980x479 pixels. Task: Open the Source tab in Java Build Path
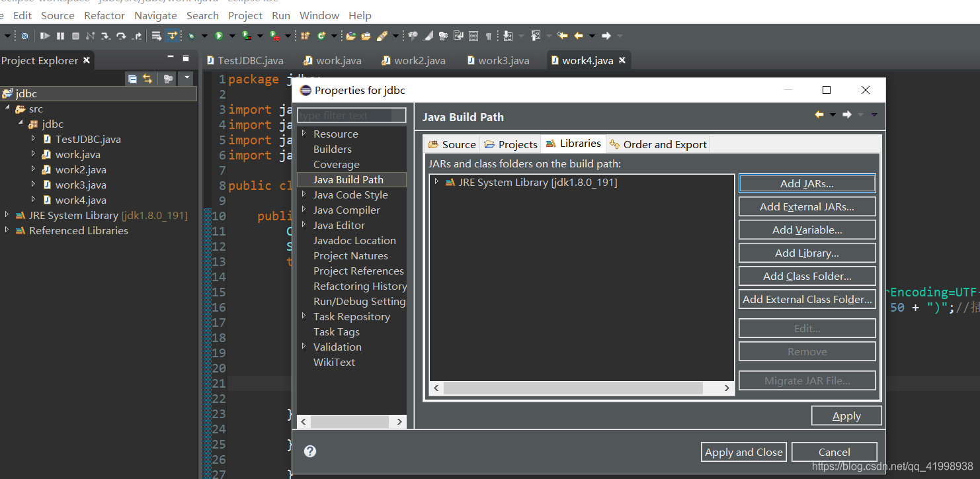click(452, 144)
